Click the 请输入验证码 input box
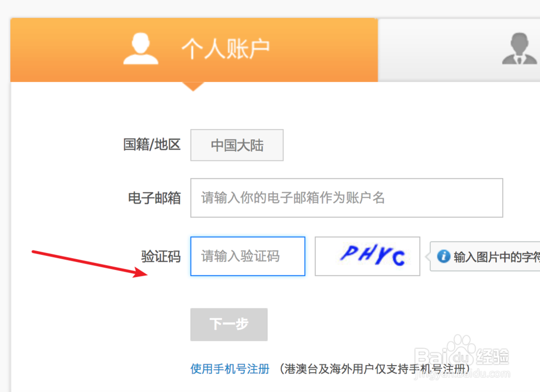Image resolution: width=540 pixels, height=392 pixels. (x=247, y=256)
